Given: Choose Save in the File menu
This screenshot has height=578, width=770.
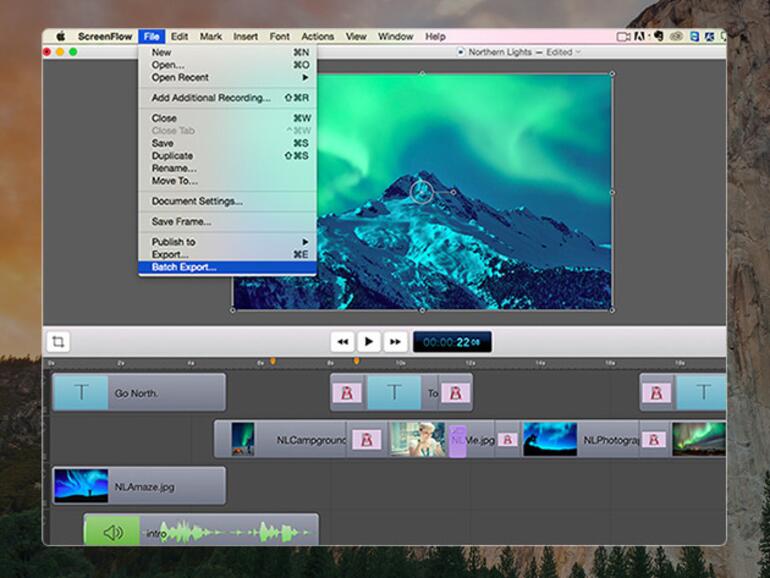Looking at the screenshot, I should point(227,143).
